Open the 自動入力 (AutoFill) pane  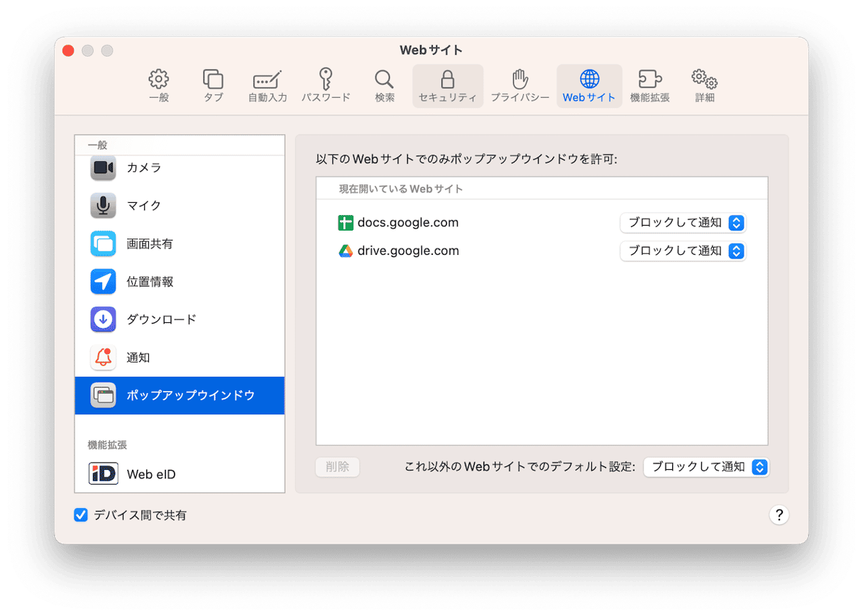268,86
